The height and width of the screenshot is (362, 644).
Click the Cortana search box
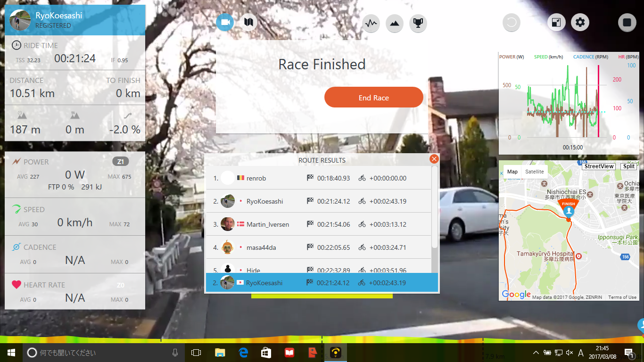(x=104, y=353)
